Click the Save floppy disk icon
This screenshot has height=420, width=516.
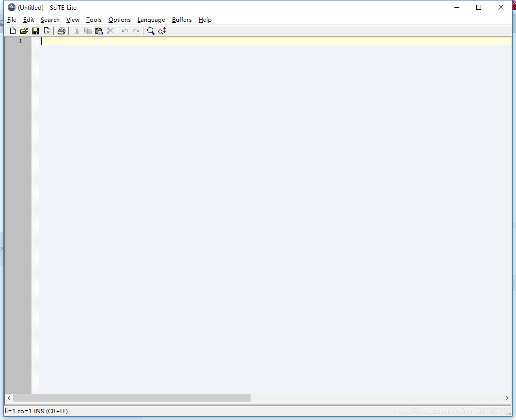35,31
